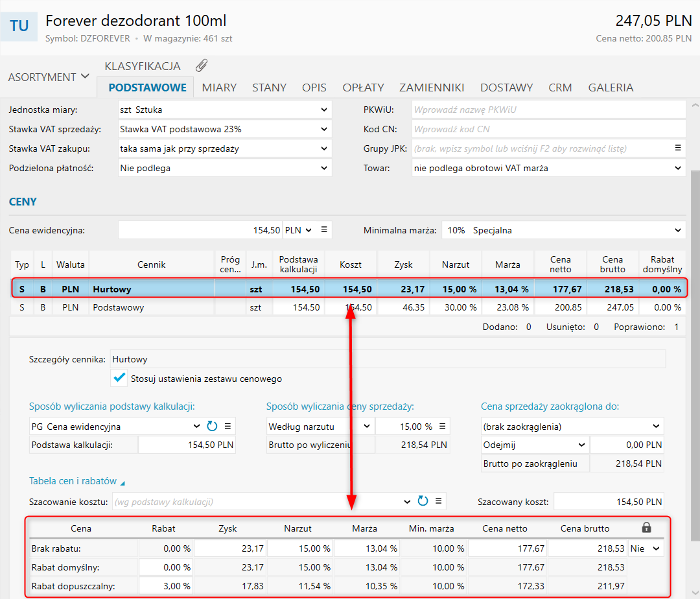Image resolution: width=700 pixels, height=599 pixels.
Task: Click Hurtowy row Narzut 15,00 %
Action: pos(456,288)
